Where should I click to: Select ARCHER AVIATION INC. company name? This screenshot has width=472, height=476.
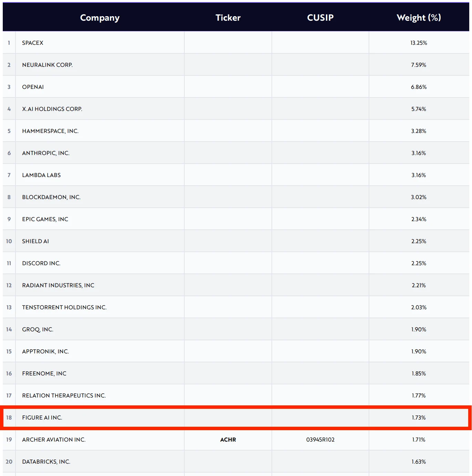coord(54,439)
